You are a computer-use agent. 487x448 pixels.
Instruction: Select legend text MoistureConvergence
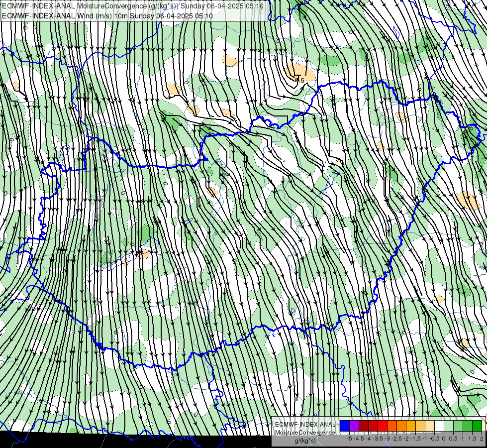click(x=305, y=433)
